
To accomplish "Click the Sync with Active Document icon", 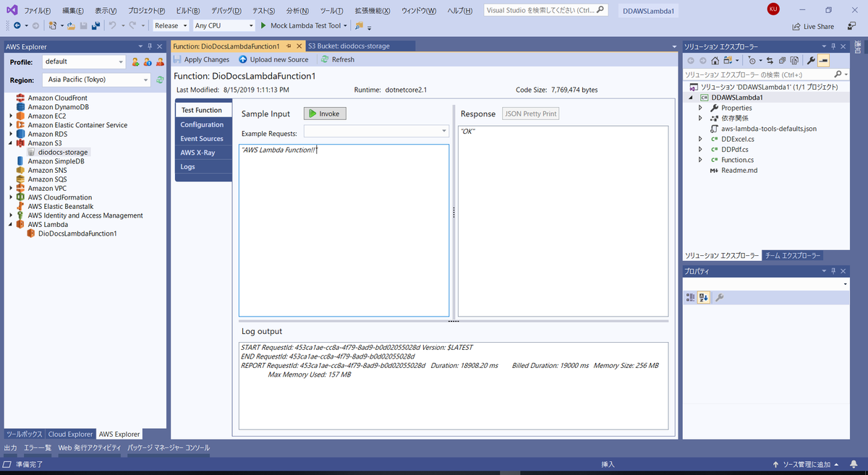I will click(x=770, y=61).
